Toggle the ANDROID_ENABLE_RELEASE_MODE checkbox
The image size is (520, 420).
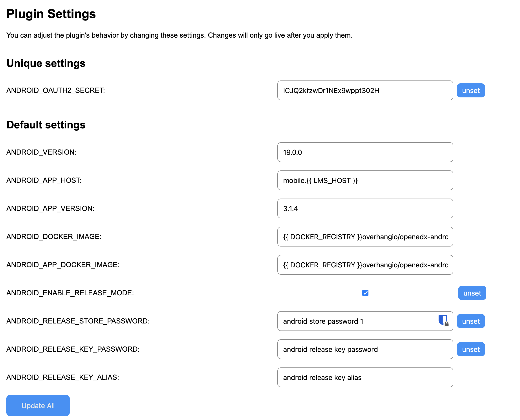[x=365, y=293]
